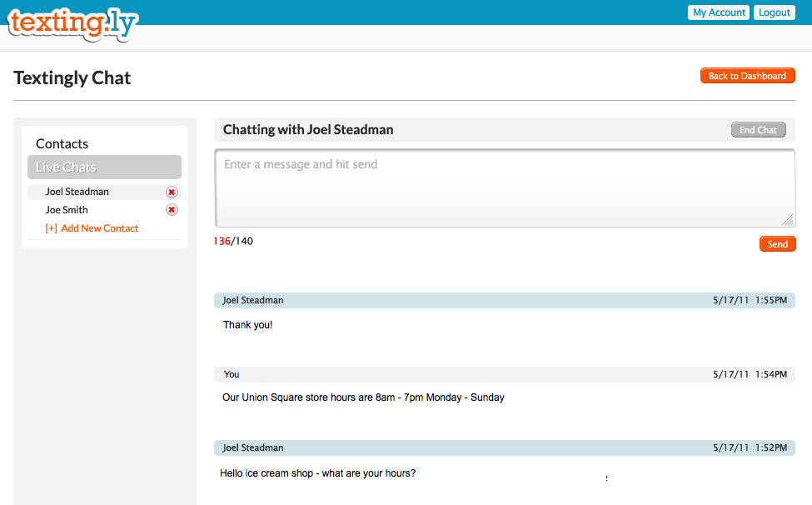Click the "Chatting with Joel Steadman" heading

308,129
